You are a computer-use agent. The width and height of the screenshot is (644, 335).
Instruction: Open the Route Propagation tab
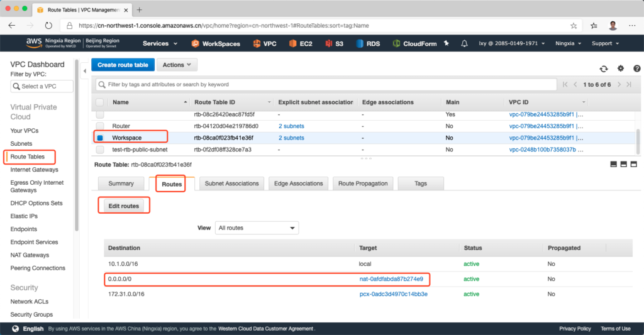(x=364, y=184)
